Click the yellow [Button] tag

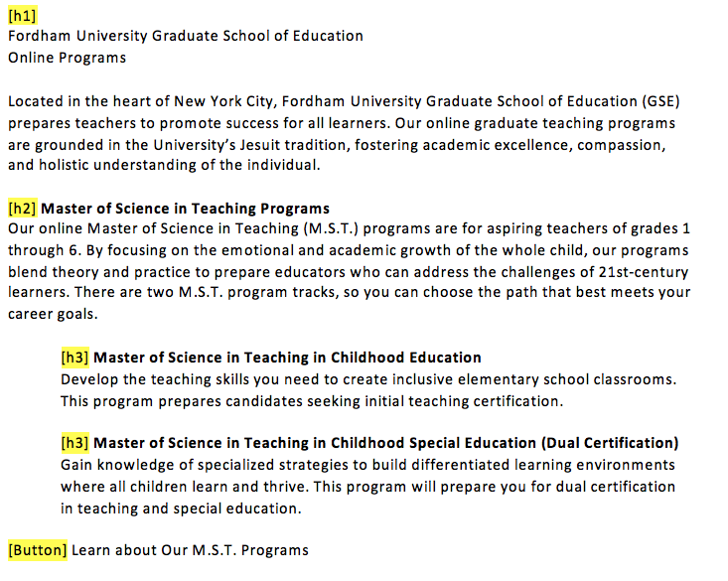click(38, 550)
